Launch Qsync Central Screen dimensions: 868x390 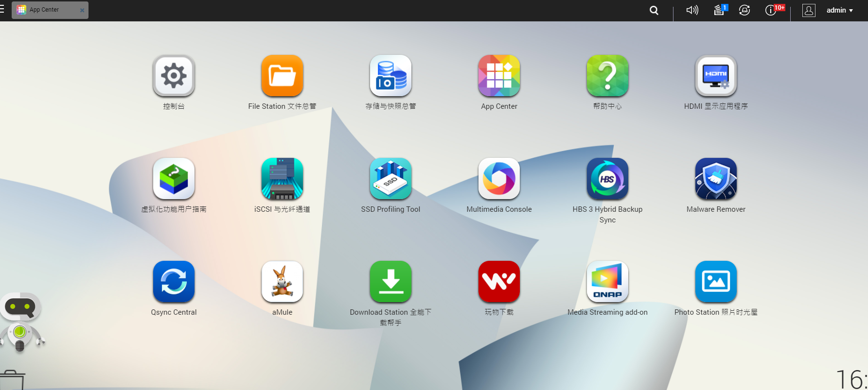point(174,282)
